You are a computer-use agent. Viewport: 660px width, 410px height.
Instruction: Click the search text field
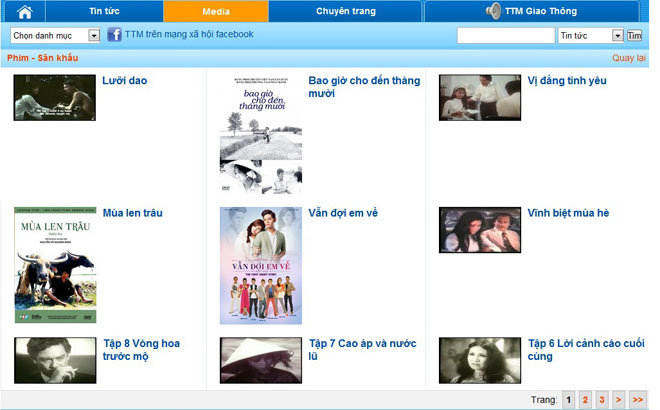(x=506, y=36)
